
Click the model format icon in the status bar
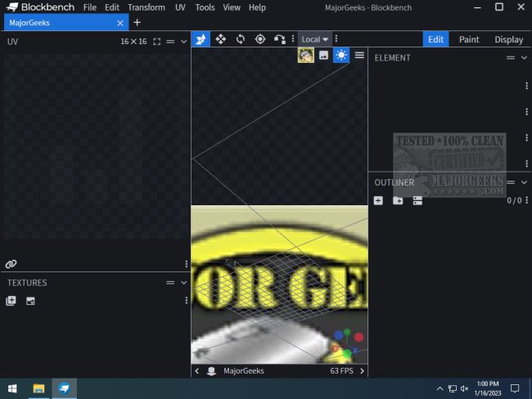[211, 371]
